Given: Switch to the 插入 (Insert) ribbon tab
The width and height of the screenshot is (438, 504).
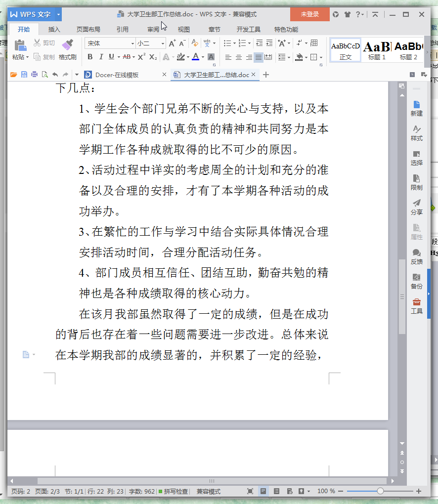Looking at the screenshot, I should (54, 29).
